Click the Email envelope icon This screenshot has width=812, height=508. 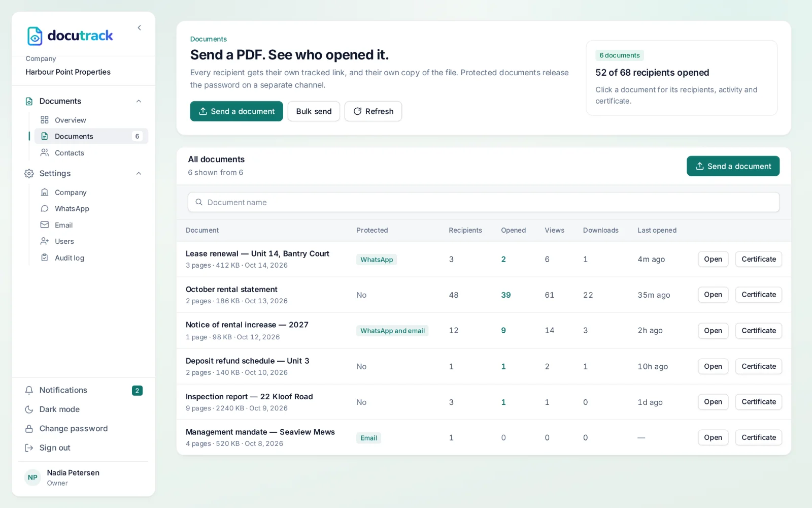click(x=45, y=225)
